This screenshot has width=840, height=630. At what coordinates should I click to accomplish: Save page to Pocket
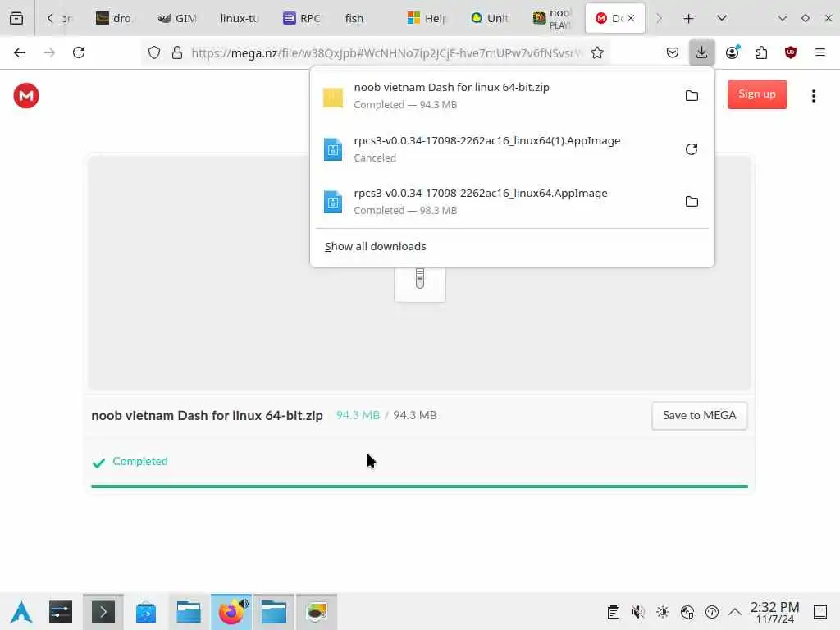point(673,52)
